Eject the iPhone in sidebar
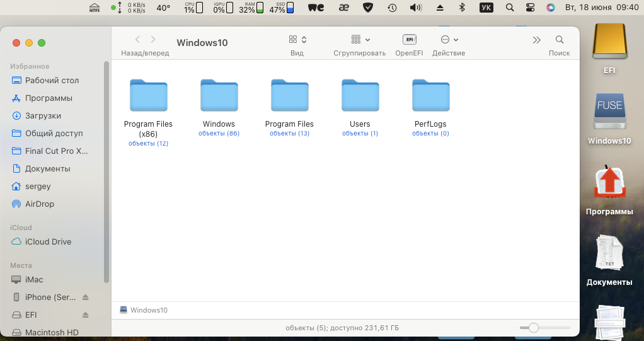644x341 pixels. click(86, 297)
